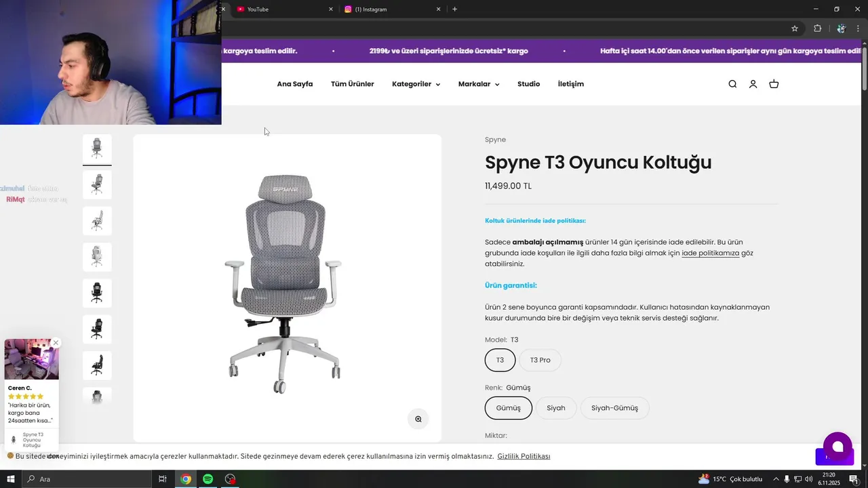Open the Studio page

click(529, 84)
